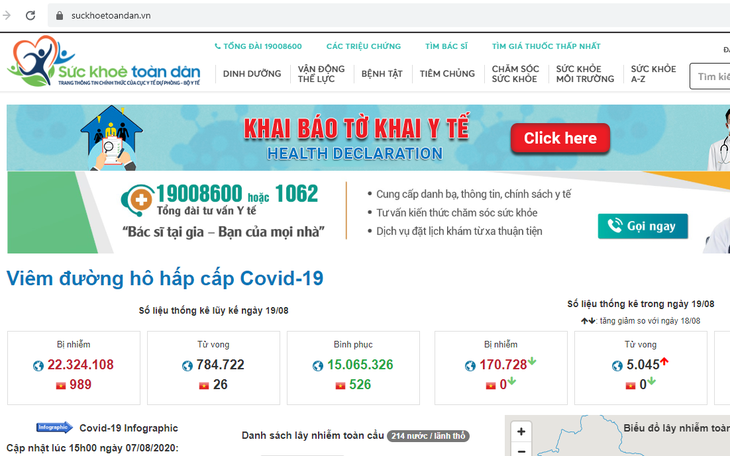Click the Vietnam deaths count 26
The width and height of the screenshot is (730, 456).
(220, 385)
